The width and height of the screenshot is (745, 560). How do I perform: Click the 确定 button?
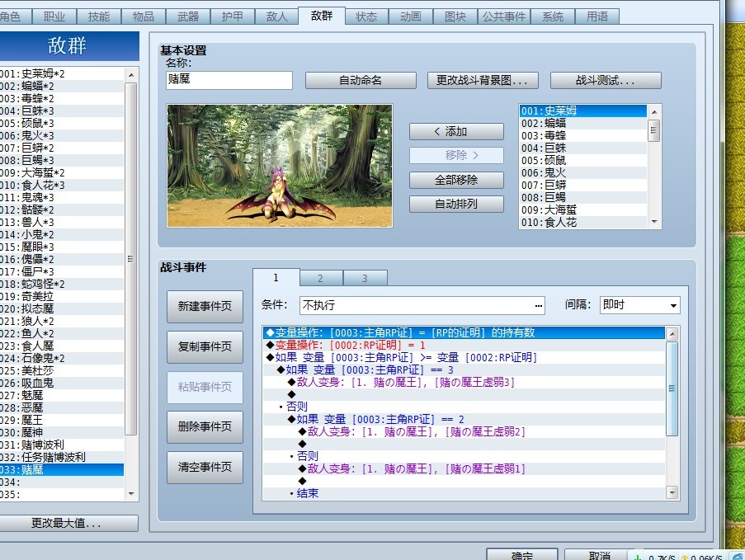click(x=522, y=555)
